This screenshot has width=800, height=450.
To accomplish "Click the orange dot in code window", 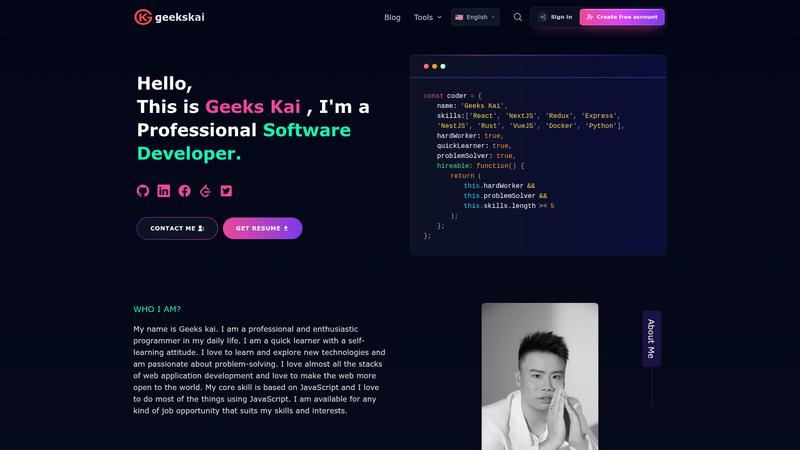I will point(435,66).
